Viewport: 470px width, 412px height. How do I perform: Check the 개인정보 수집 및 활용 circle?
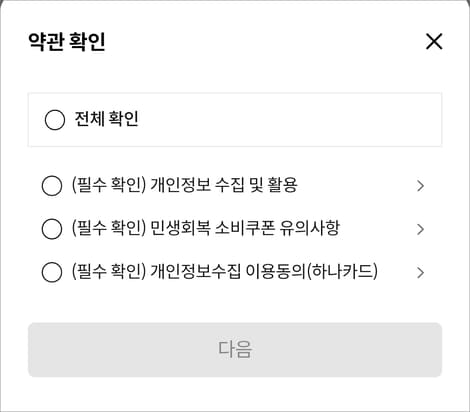point(52,186)
